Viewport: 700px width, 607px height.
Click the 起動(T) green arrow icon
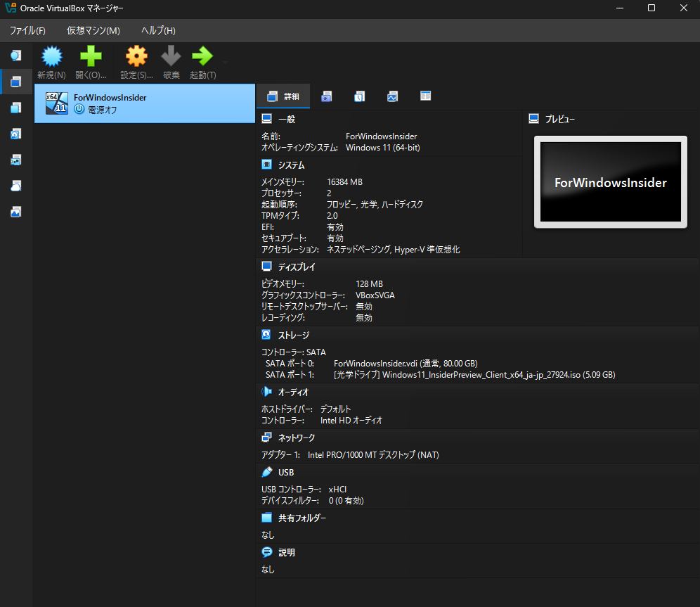click(x=202, y=56)
